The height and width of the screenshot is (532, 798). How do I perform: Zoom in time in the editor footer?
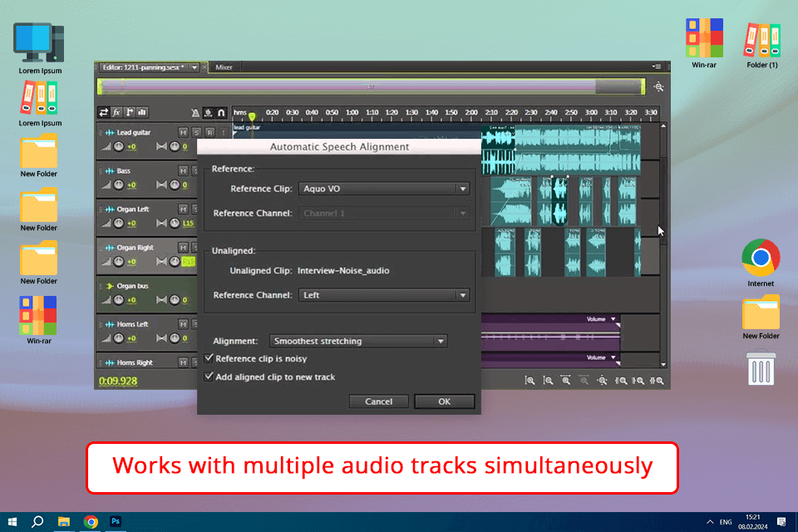(565, 381)
